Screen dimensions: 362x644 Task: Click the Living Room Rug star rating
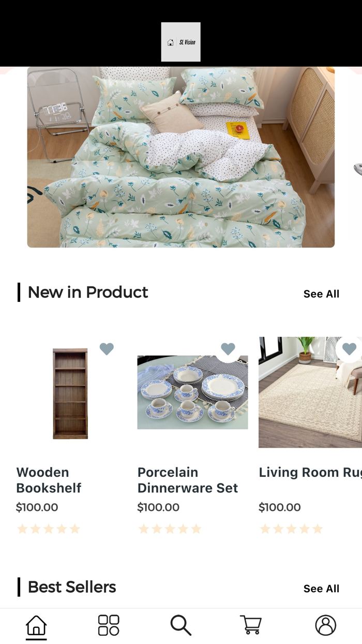tap(291, 529)
